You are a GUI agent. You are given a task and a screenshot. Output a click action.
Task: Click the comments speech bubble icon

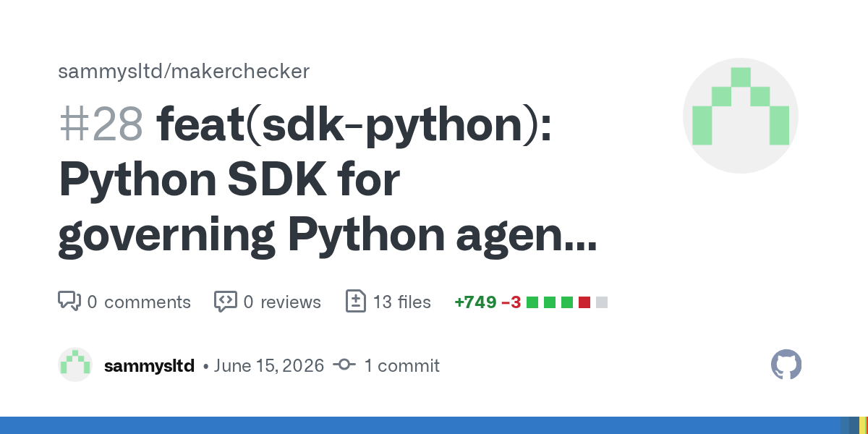click(69, 302)
